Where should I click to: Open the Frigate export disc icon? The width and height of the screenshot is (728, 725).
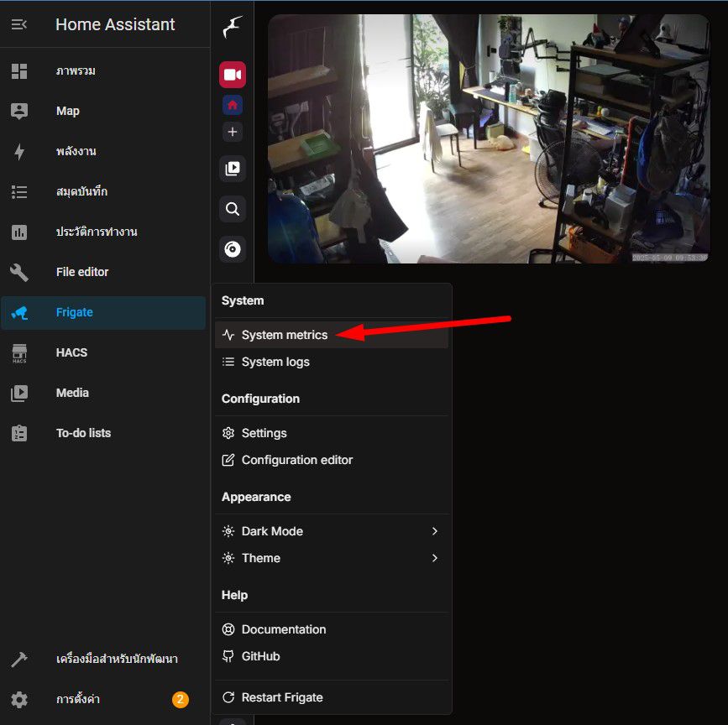tap(232, 249)
